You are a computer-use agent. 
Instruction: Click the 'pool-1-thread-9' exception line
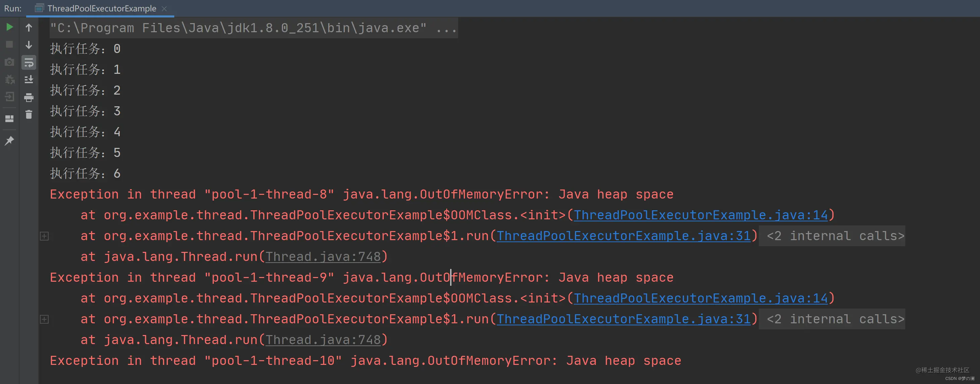tap(362, 278)
